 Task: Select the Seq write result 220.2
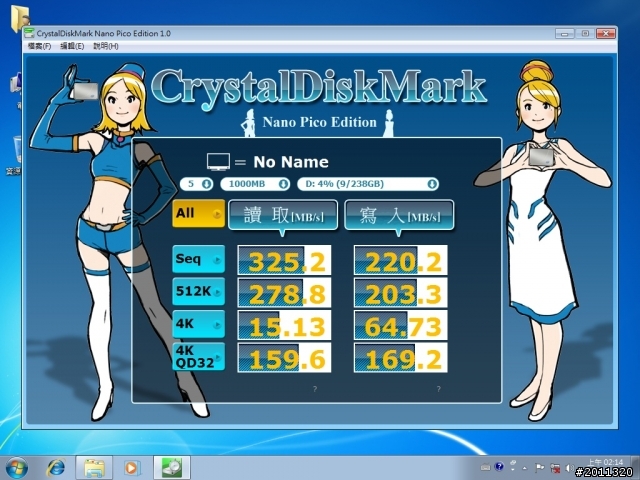coord(401,260)
